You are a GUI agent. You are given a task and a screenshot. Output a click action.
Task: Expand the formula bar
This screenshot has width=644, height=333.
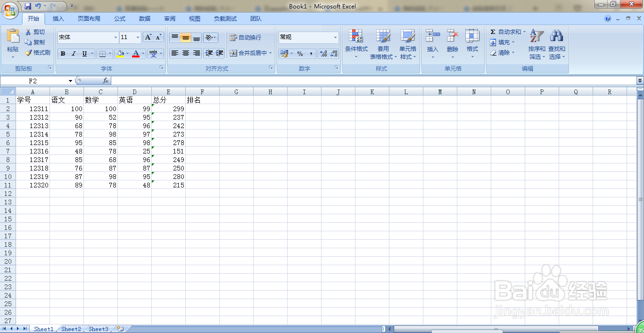pos(640,81)
